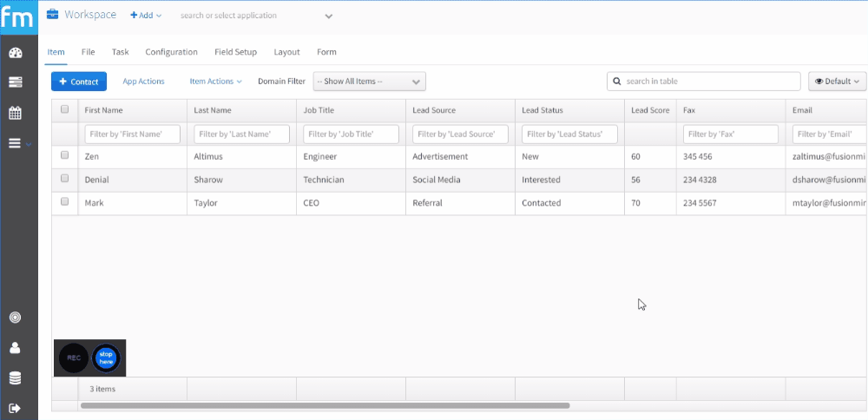Click the Filter by Last Name field
This screenshot has width=868, height=420.
click(241, 134)
